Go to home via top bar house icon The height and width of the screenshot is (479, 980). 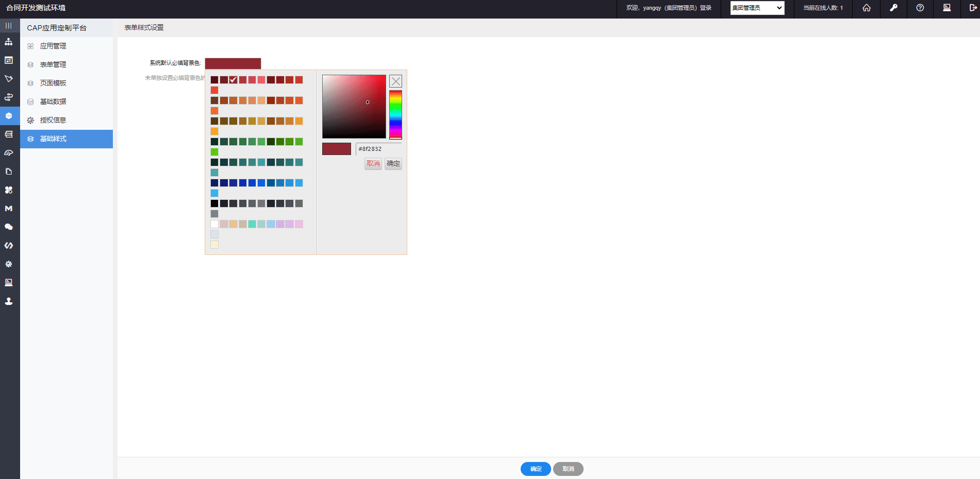tap(867, 8)
